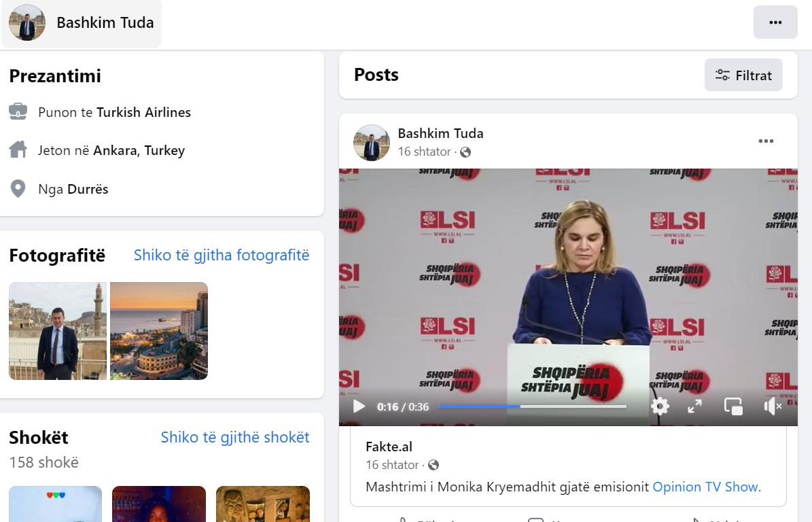Click Bashkim Tuda post author avatar
The height and width of the screenshot is (522, 812).
pos(372,143)
